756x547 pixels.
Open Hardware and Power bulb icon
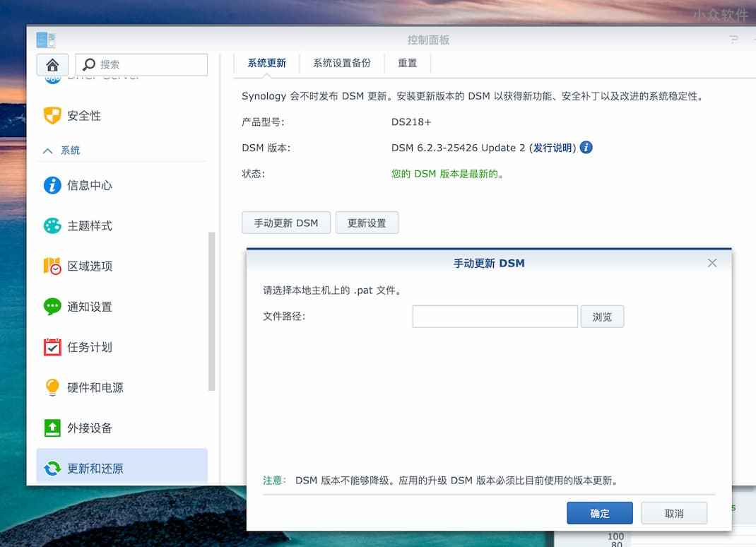coord(52,387)
